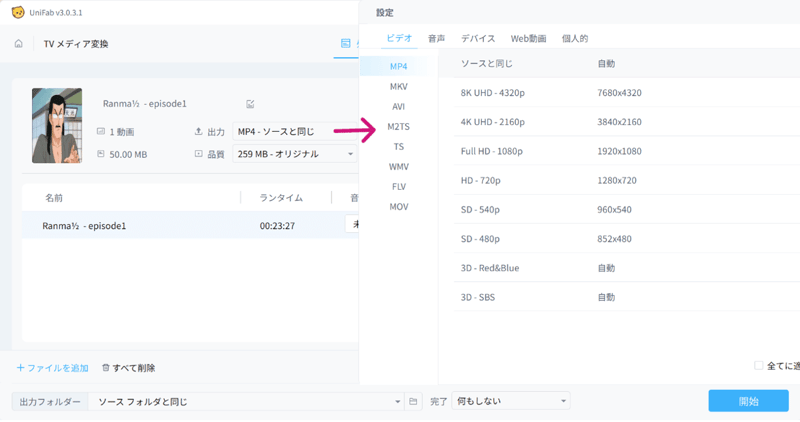
Task: Choose the 8K UHD - 4320p preset
Action: pos(627,93)
